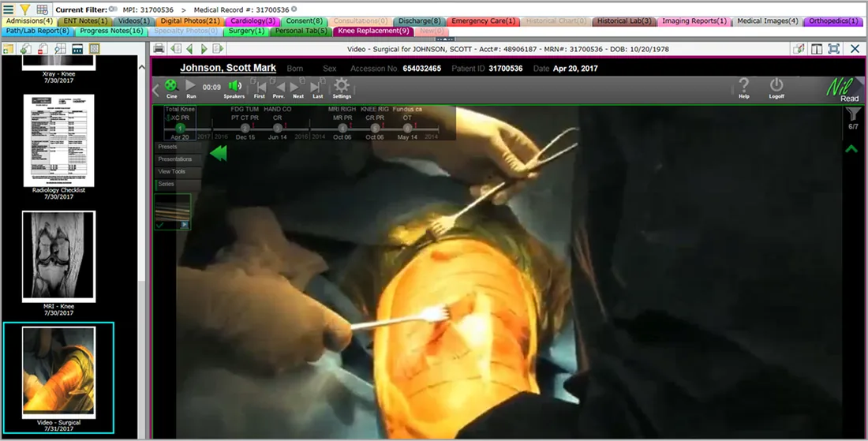Select Apr 20 Total Knee timeline study
Screen dimensions: 868x441
click(x=180, y=123)
